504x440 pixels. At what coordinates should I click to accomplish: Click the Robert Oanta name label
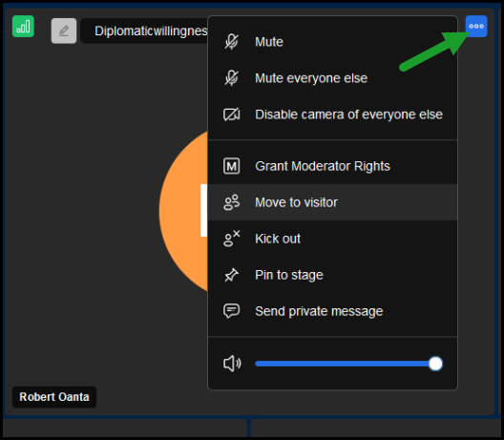54,397
